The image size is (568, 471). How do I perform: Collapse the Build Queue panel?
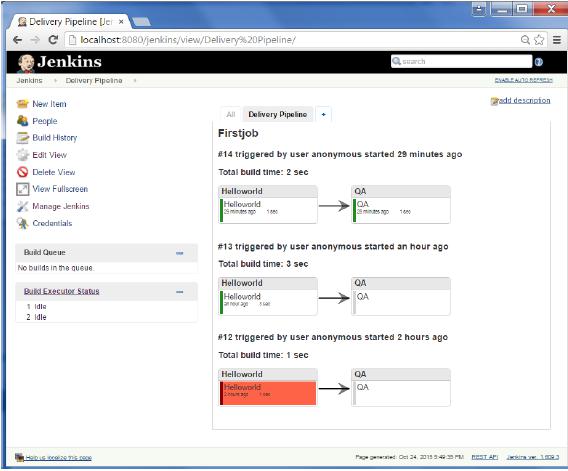pos(180,253)
